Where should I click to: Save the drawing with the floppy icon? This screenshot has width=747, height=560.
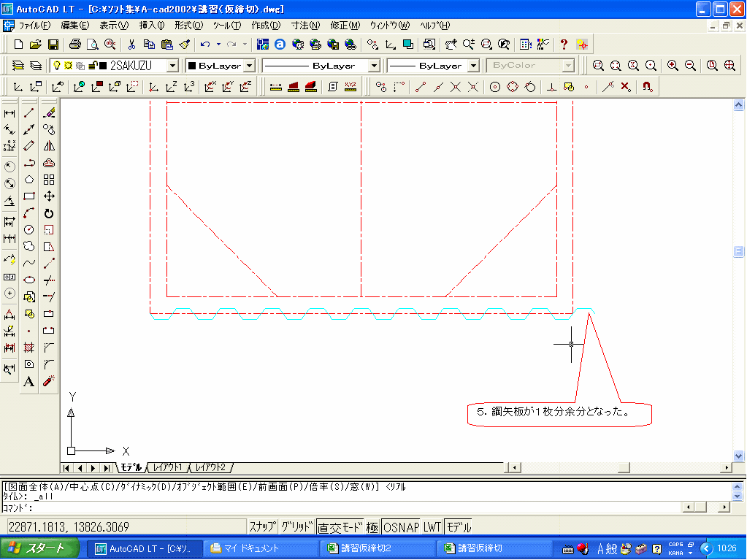53,45
